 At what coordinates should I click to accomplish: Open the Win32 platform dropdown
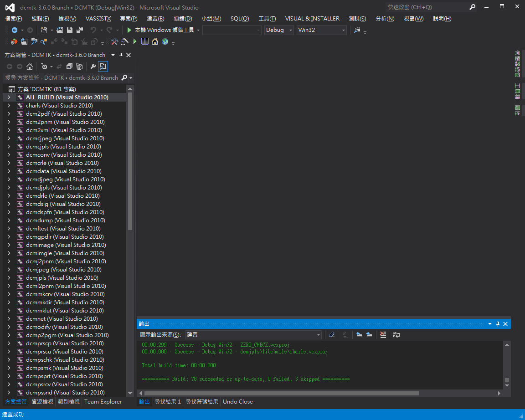click(x=321, y=30)
